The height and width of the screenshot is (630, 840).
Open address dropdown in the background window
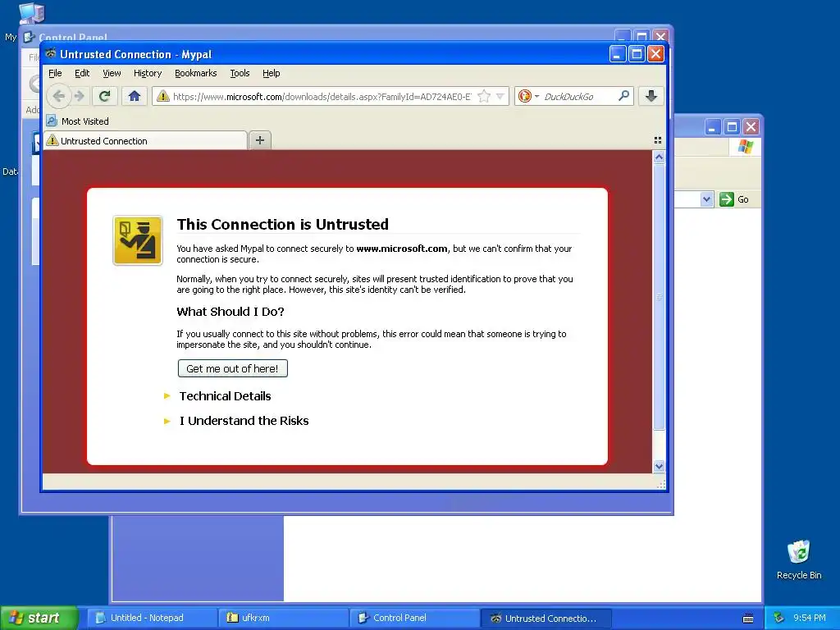706,199
